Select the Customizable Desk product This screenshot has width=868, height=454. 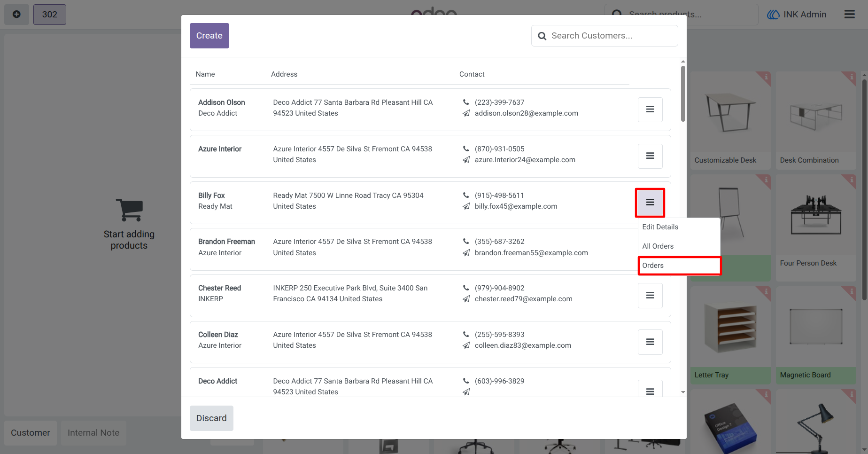[x=730, y=120]
